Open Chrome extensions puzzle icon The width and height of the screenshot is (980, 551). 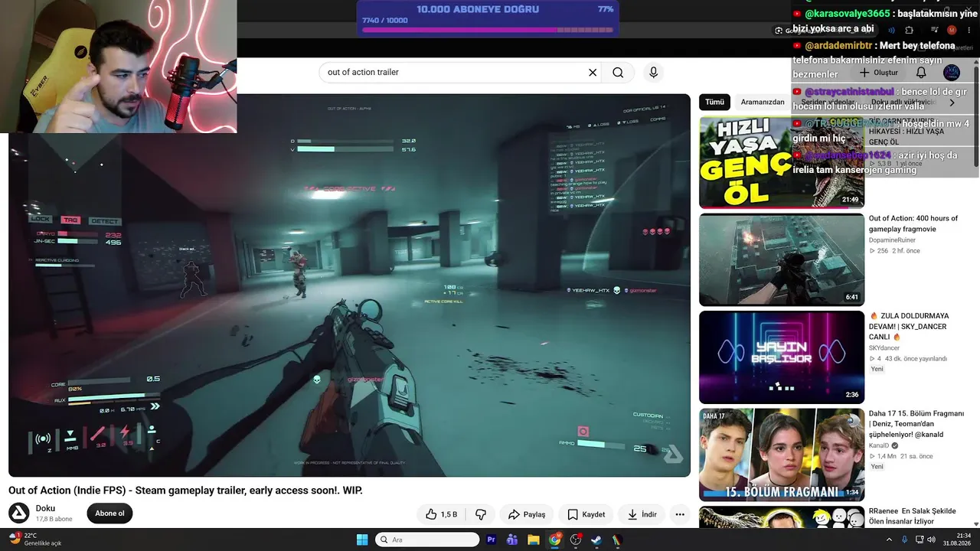pyautogui.click(x=909, y=31)
